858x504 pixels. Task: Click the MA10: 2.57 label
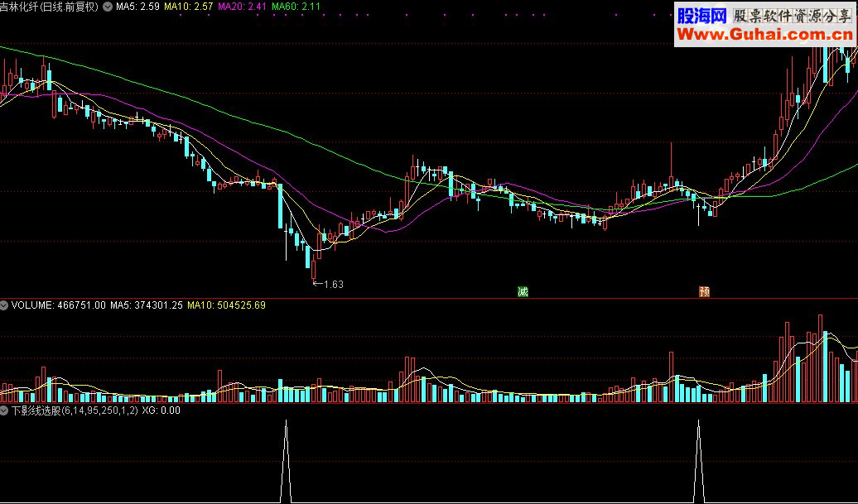coord(189,7)
